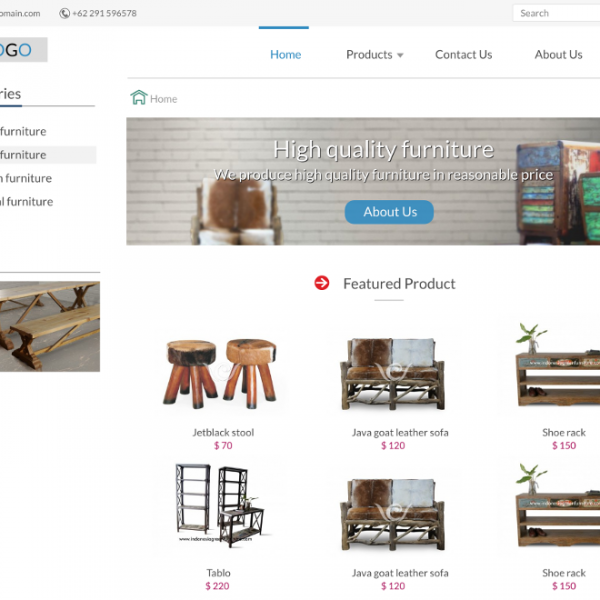Click the Home breadcrumb link
The image size is (600, 600).
click(x=163, y=99)
